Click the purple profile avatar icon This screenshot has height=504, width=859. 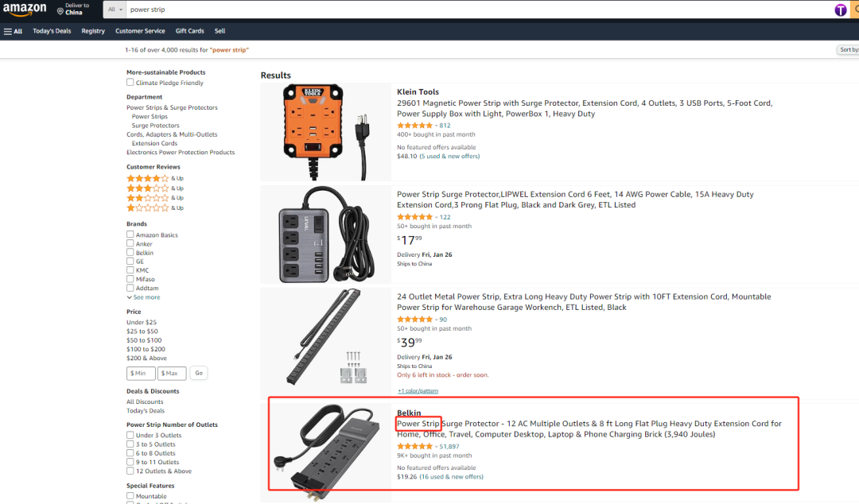(x=841, y=10)
